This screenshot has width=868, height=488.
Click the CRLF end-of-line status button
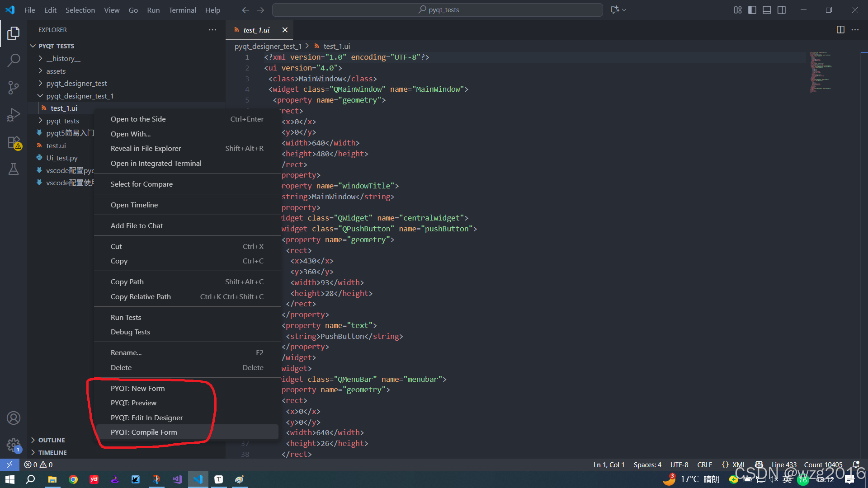click(704, 465)
